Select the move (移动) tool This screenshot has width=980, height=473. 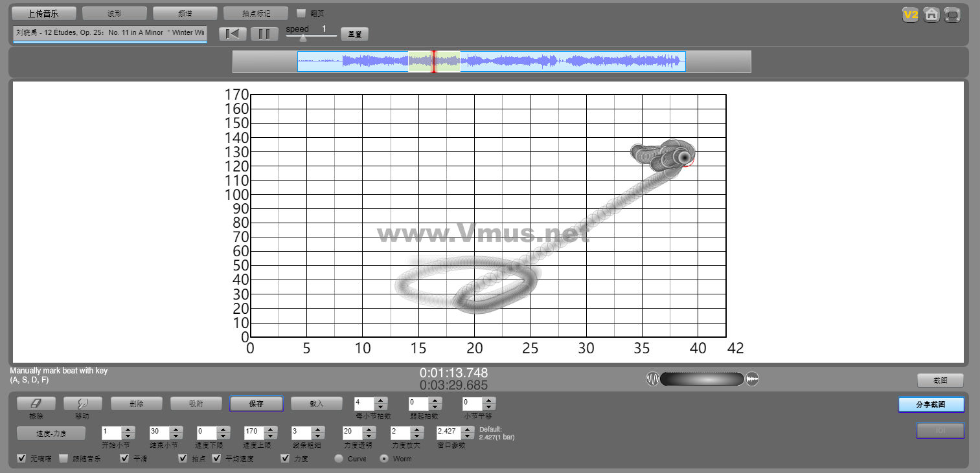[x=82, y=404]
